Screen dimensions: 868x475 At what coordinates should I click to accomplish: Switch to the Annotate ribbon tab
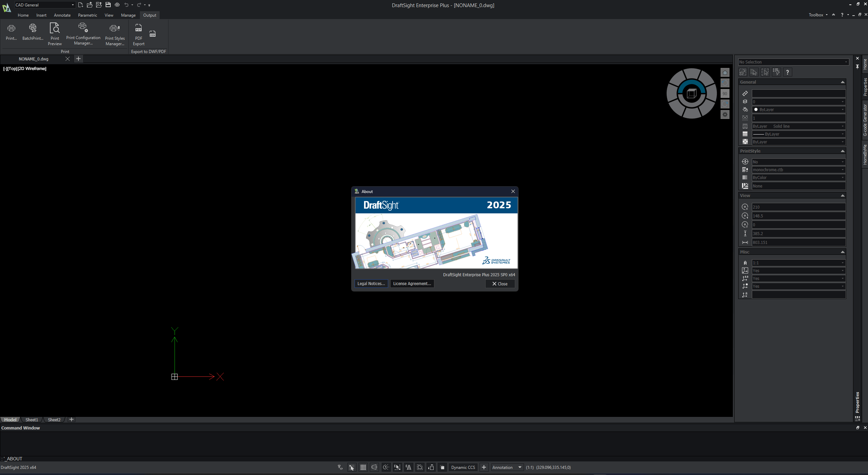[62, 15]
